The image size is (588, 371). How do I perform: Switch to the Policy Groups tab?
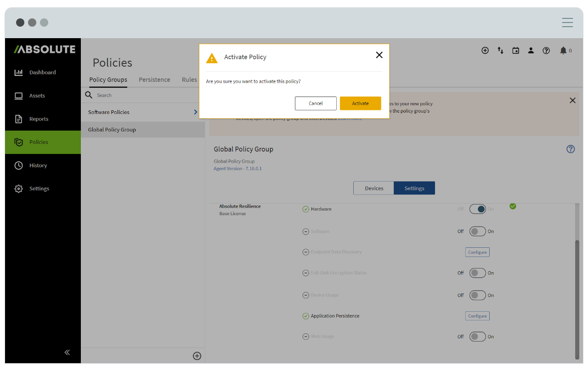coord(108,80)
